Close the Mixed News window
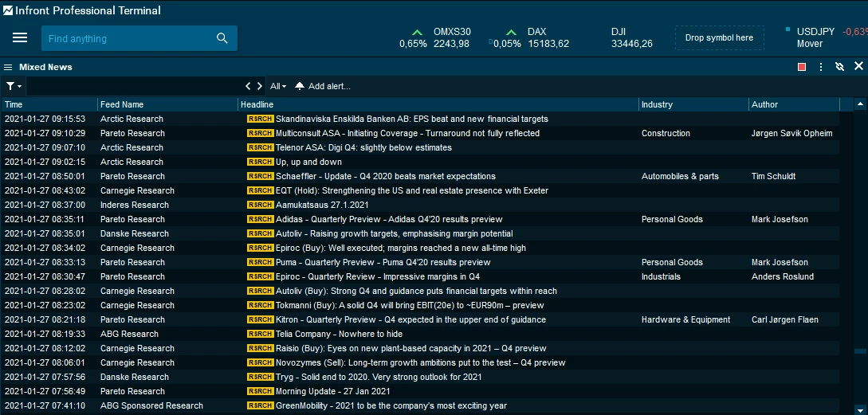Image resolution: width=868 pixels, height=415 pixels. click(858, 66)
